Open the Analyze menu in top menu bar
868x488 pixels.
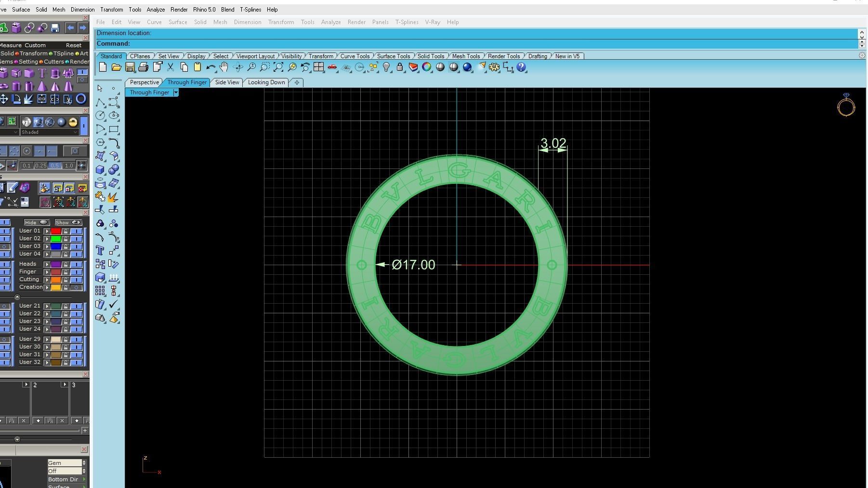[x=156, y=10]
